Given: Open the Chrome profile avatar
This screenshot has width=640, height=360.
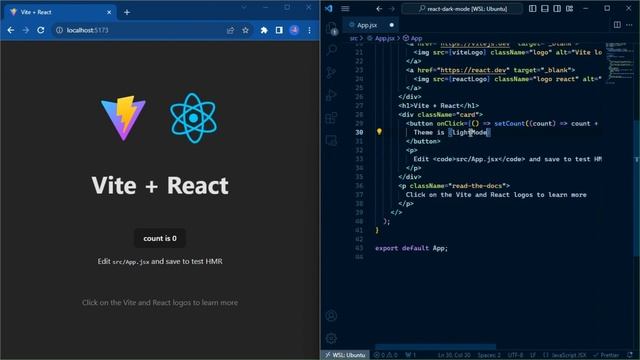Looking at the screenshot, I should pos(294,30).
